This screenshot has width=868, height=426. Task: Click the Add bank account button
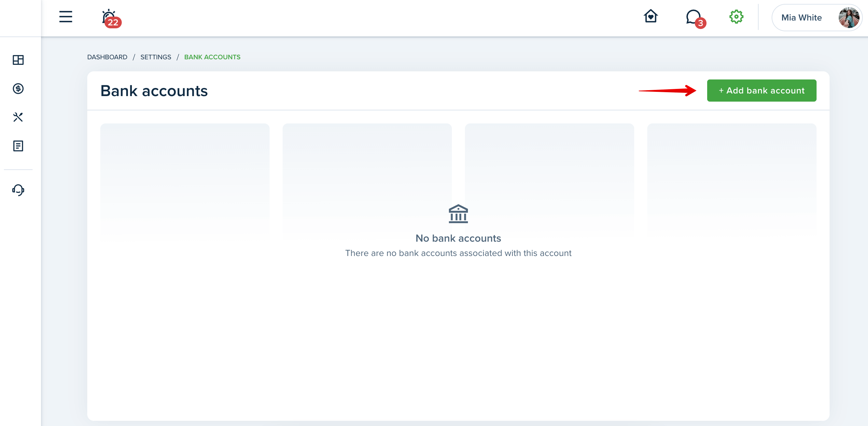pos(762,91)
